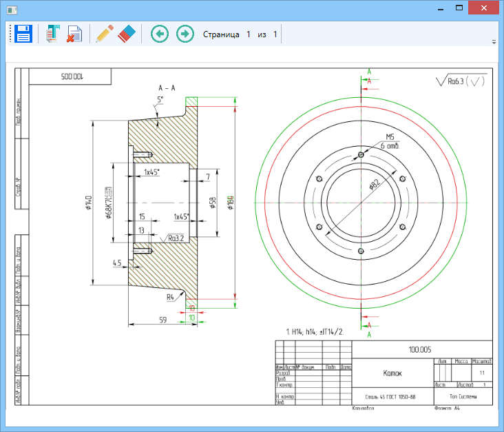
Task: Click the '5°' angle dimension
Action: coord(160,100)
